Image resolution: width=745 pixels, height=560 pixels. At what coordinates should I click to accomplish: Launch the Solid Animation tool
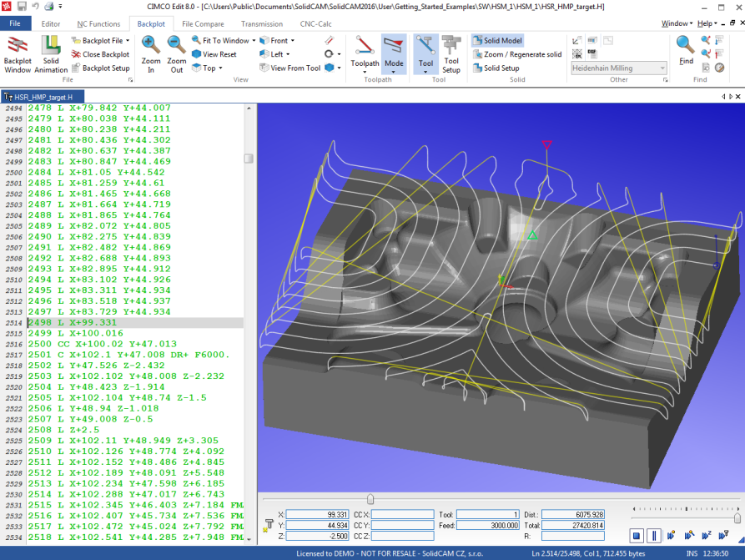(x=51, y=52)
